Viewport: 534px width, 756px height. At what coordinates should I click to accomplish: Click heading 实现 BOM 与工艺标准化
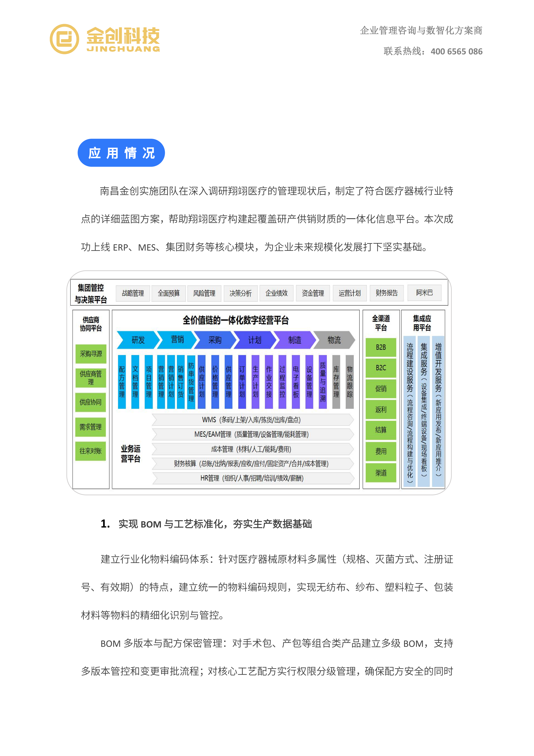point(215,524)
